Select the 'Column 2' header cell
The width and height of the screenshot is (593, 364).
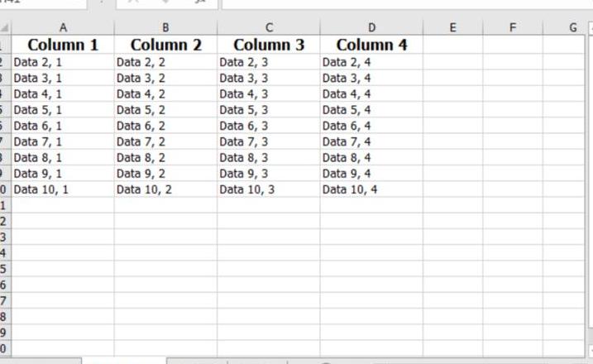165,45
